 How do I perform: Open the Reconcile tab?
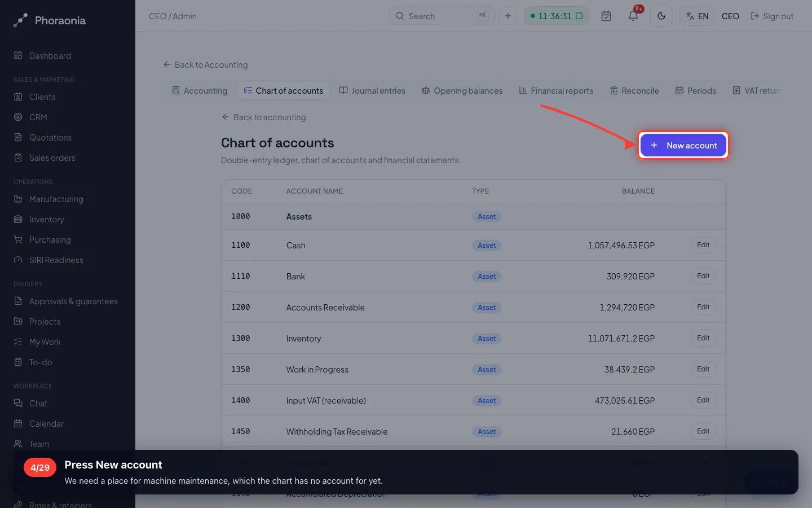click(x=634, y=91)
